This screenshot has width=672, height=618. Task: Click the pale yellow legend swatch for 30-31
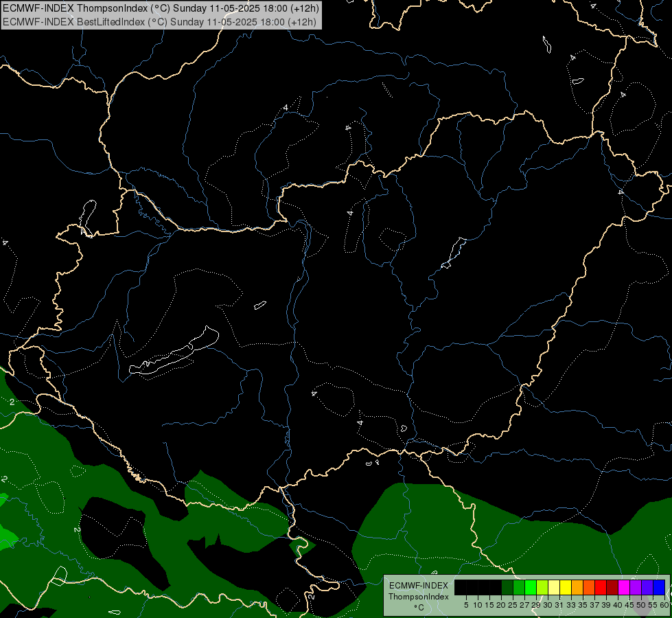point(554,587)
